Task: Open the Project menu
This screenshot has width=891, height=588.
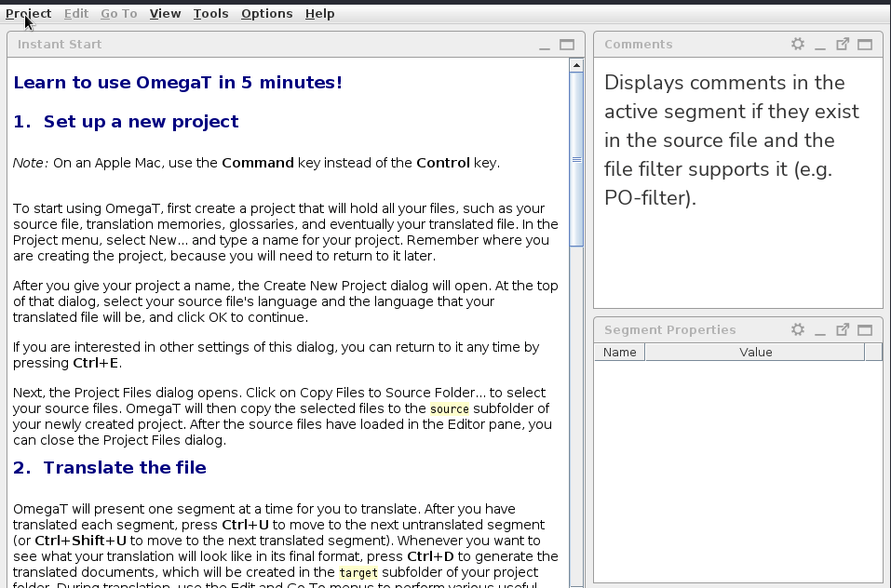Action: 29,14
